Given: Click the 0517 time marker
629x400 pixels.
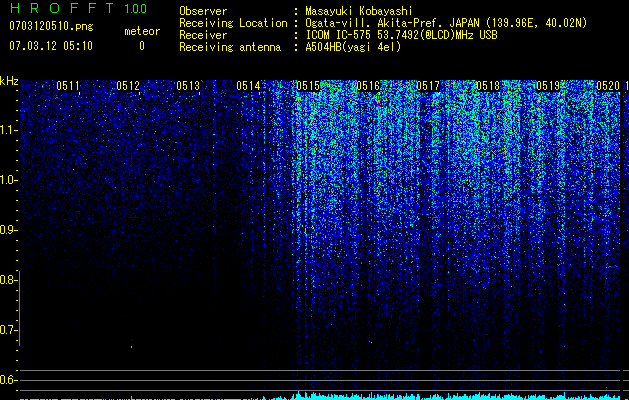Looking at the screenshot, I should (428, 86).
